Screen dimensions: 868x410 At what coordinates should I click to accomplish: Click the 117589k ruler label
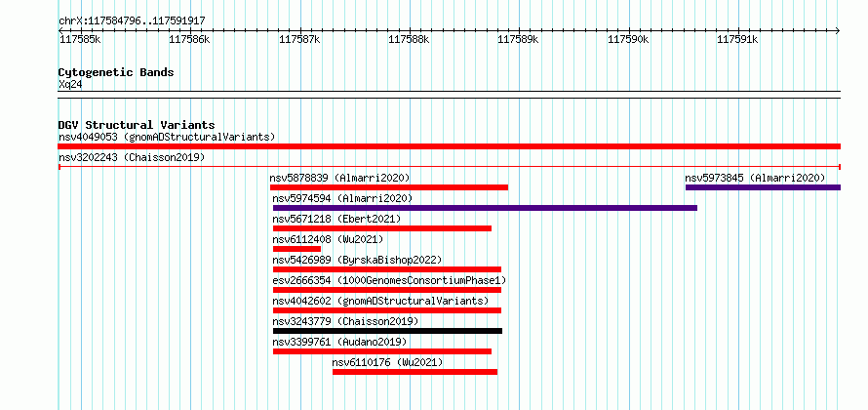(519, 39)
